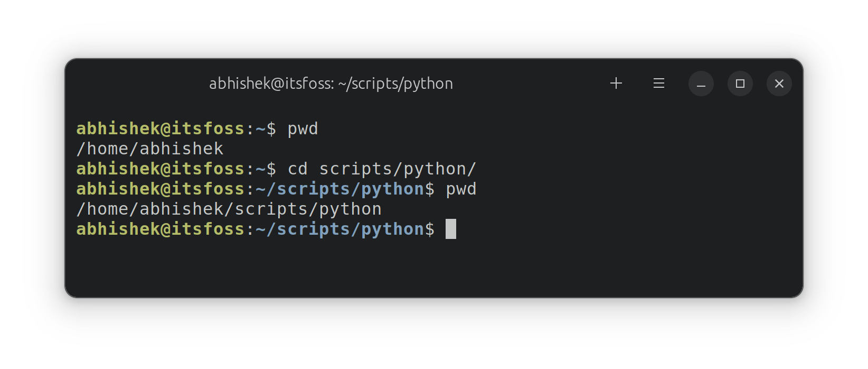Screen dimensions: 868x369
Task: Click the blinking block cursor at the prompt
Action: 451,228
